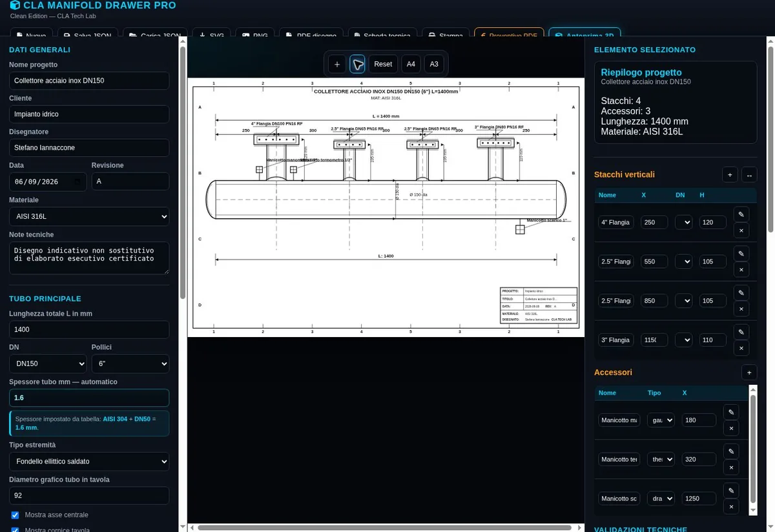775x532 pixels.
Task: Edit the 3" Flangia stacco row
Action: (741, 332)
